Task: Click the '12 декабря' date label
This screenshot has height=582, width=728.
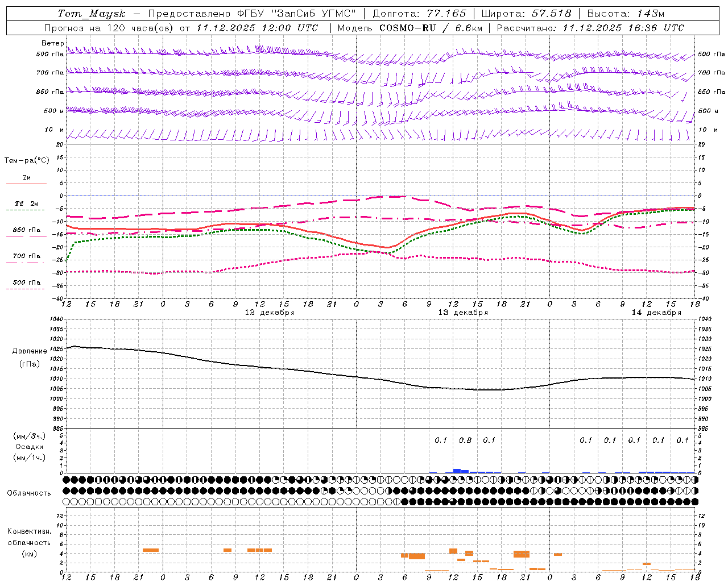Action: (270, 313)
